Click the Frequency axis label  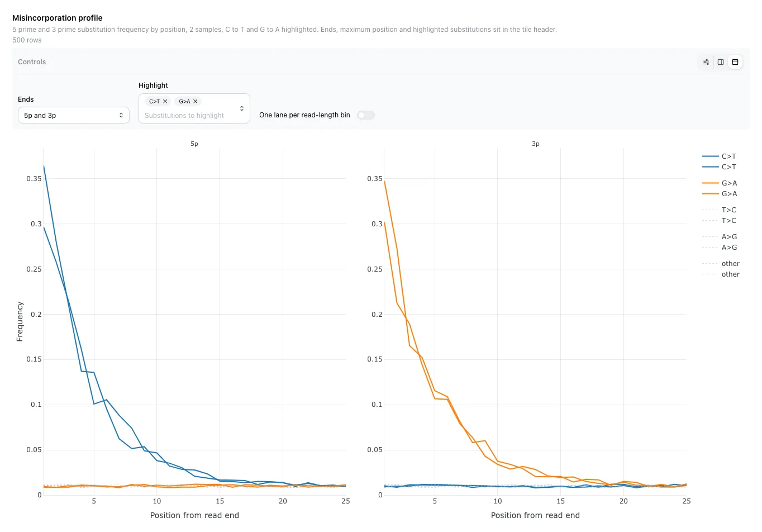(20, 321)
